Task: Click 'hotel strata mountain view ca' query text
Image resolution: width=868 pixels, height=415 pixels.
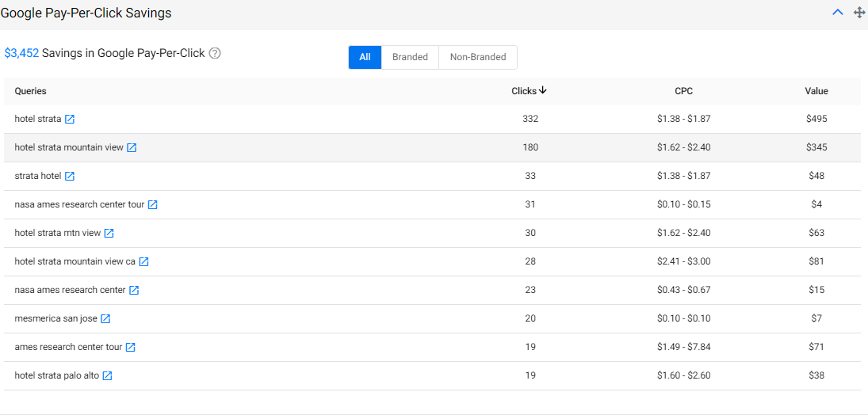Action: click(75, 261)
